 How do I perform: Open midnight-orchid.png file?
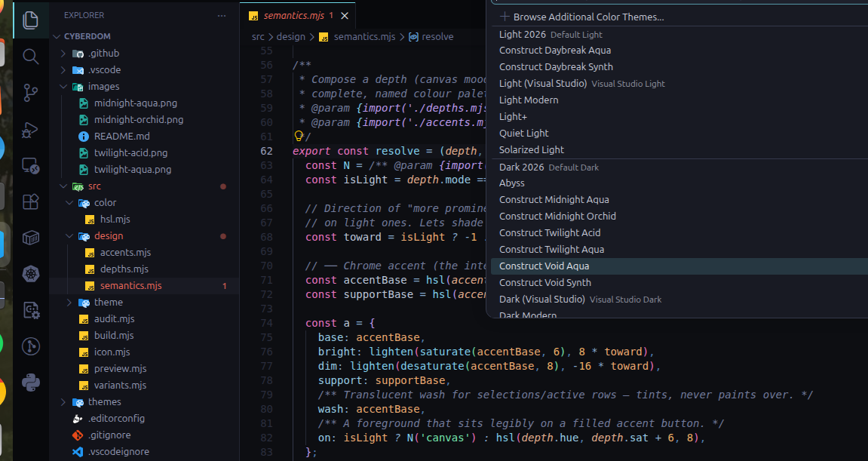pos(139,120)
